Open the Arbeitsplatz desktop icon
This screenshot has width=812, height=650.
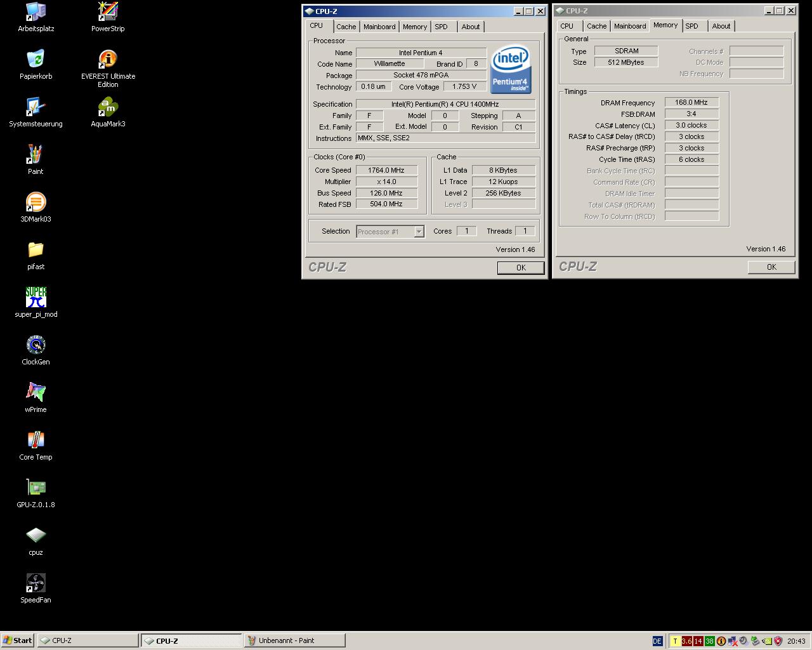tap(36, 17)
